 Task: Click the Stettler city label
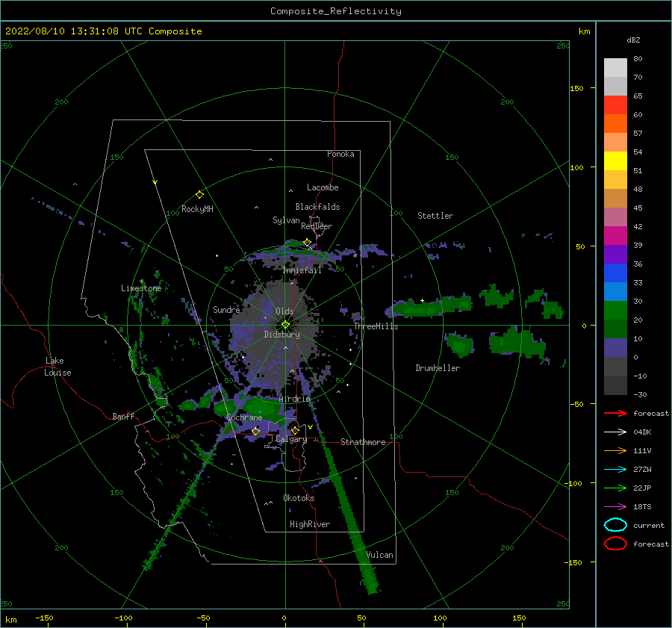click(435, 216)
